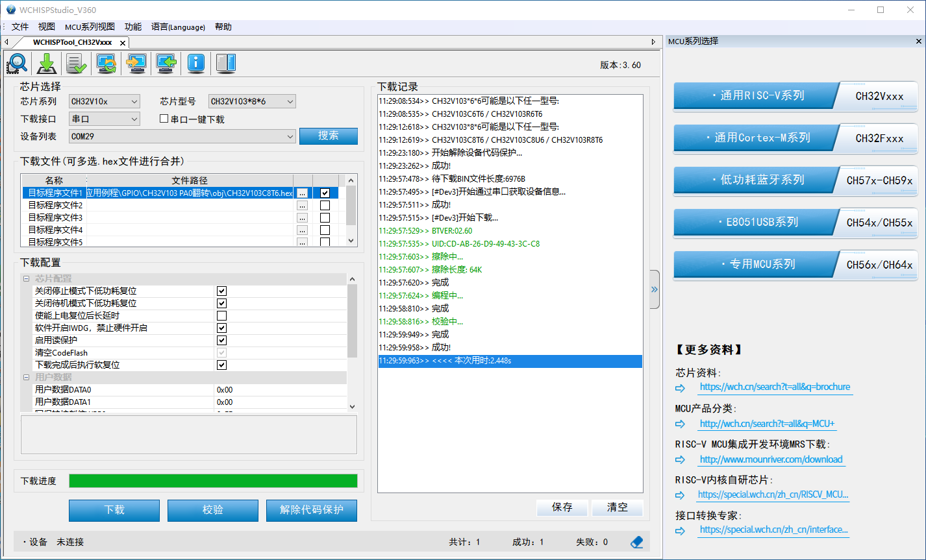Click the green download arrow toolbar icon
926x560 pixels.
point(47,63)
